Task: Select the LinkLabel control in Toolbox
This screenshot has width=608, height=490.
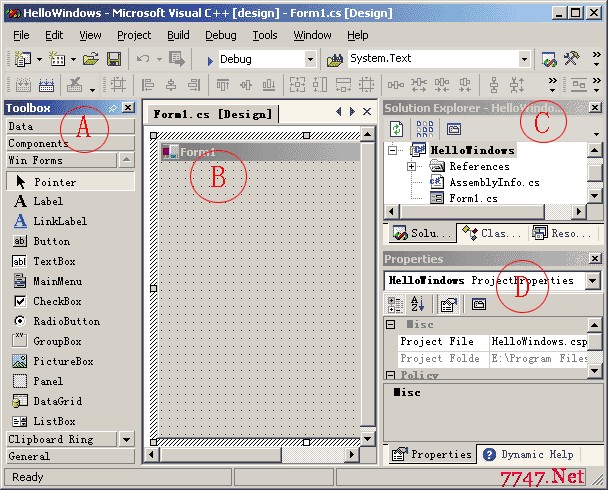Action: (x=71, y=221)
